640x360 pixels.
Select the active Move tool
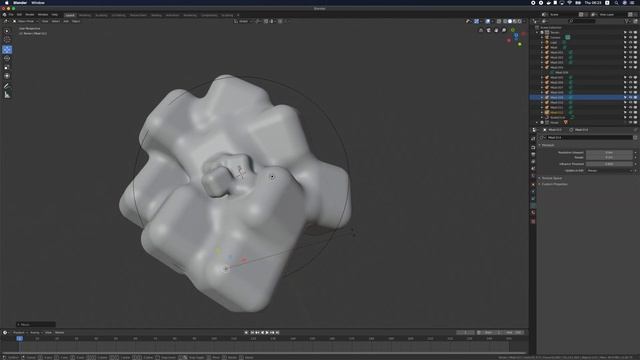tap(7, 49)
